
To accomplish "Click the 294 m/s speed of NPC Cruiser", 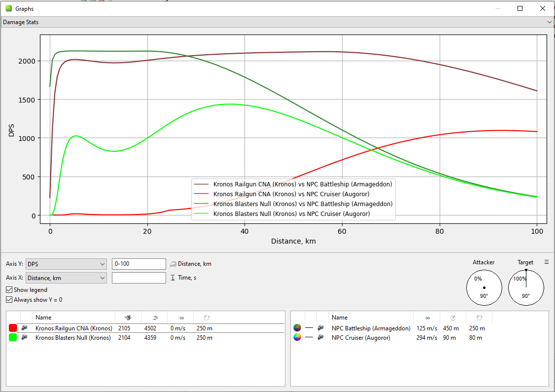I will pyautogui.click(x=426, y=338).
